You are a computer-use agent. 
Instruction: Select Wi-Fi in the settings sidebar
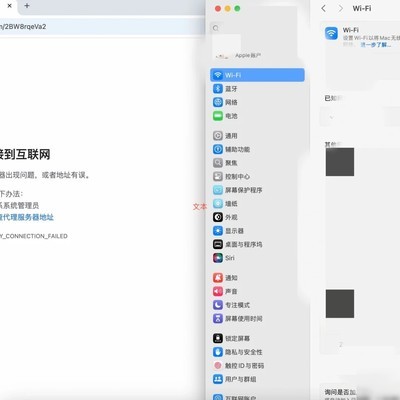[257, 75]
